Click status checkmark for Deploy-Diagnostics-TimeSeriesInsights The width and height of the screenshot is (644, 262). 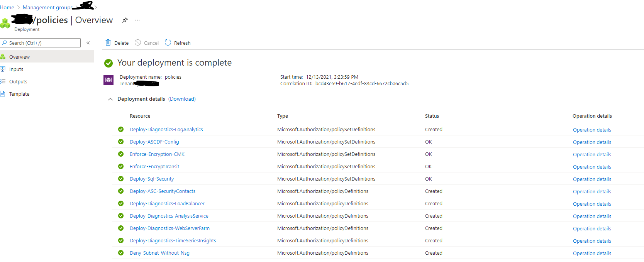click(121, 240)
